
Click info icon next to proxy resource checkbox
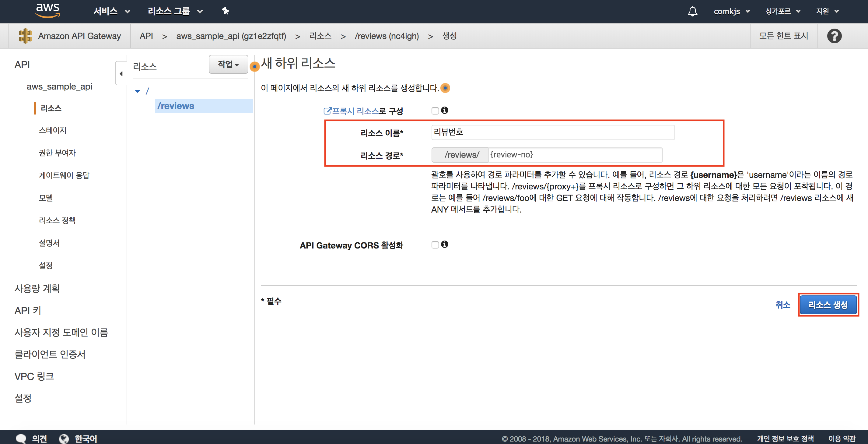point(445,110)
